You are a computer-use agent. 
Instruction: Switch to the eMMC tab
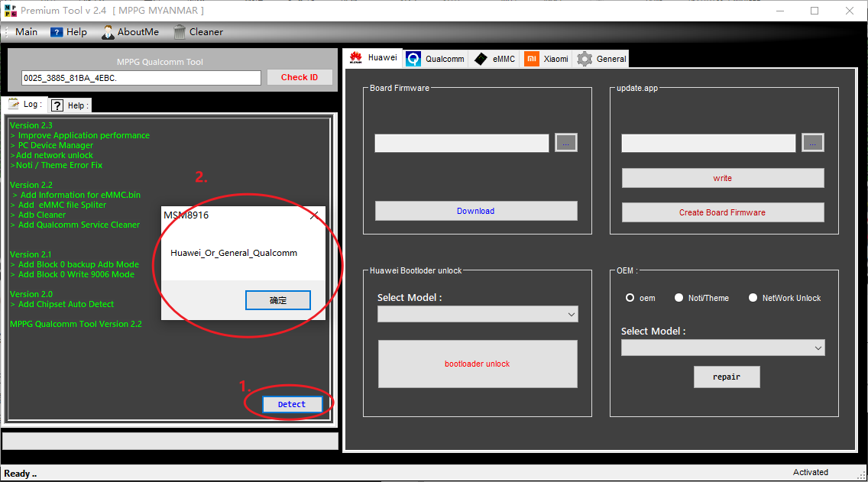494,59
